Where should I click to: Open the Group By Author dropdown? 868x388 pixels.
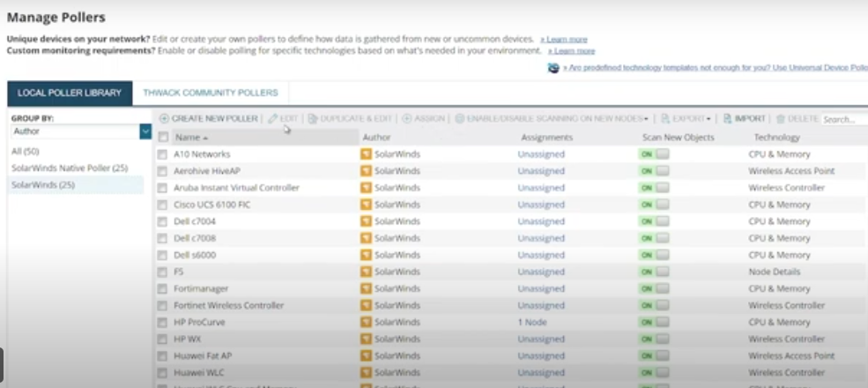[145, 131]
